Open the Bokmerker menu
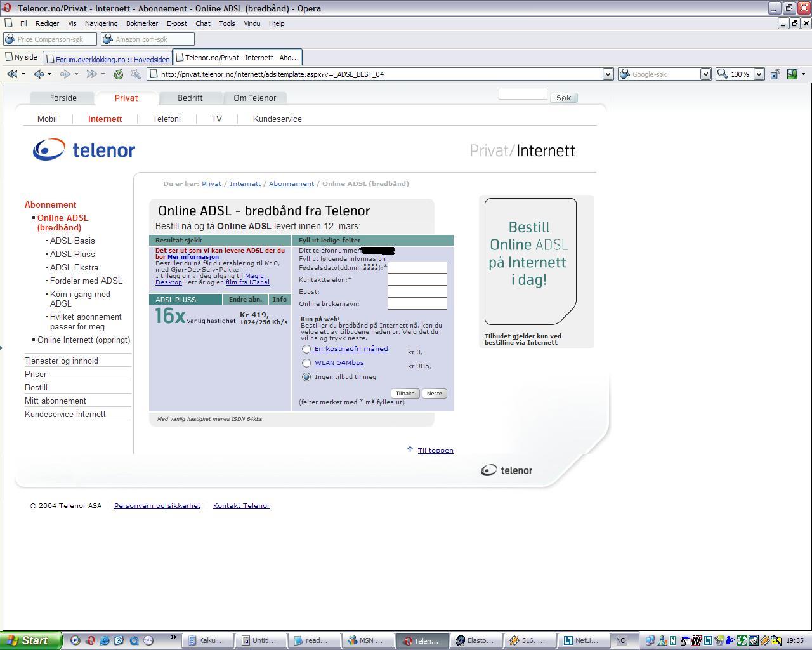This screenshot has height=650, width=812. click(142, 23)
